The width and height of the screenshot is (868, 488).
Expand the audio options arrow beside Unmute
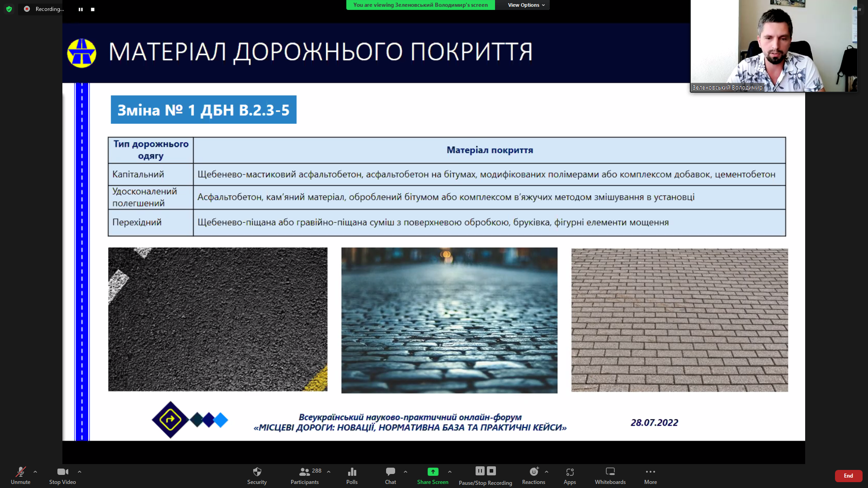35,472
